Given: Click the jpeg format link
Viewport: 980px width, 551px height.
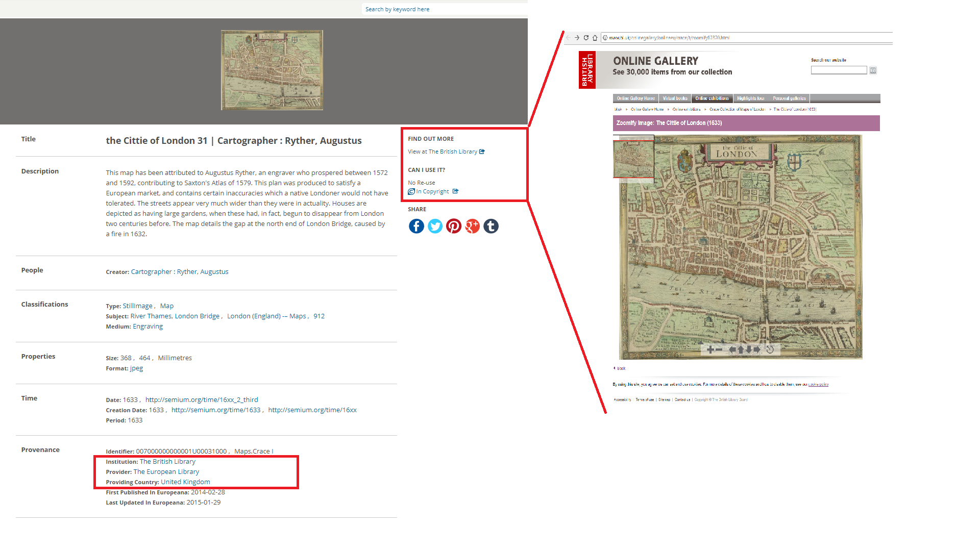Looking at the screenshot, I should 136,368.
